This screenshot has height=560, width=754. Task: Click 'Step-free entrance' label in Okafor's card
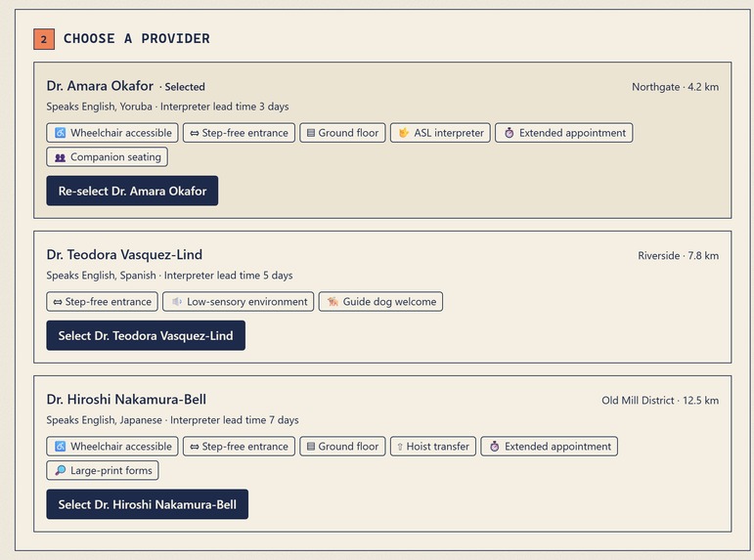245,133
